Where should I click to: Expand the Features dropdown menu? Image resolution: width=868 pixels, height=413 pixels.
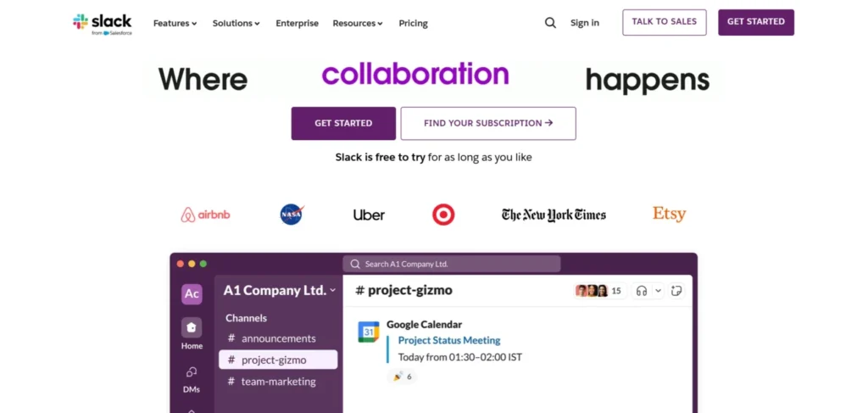point(175,23)
